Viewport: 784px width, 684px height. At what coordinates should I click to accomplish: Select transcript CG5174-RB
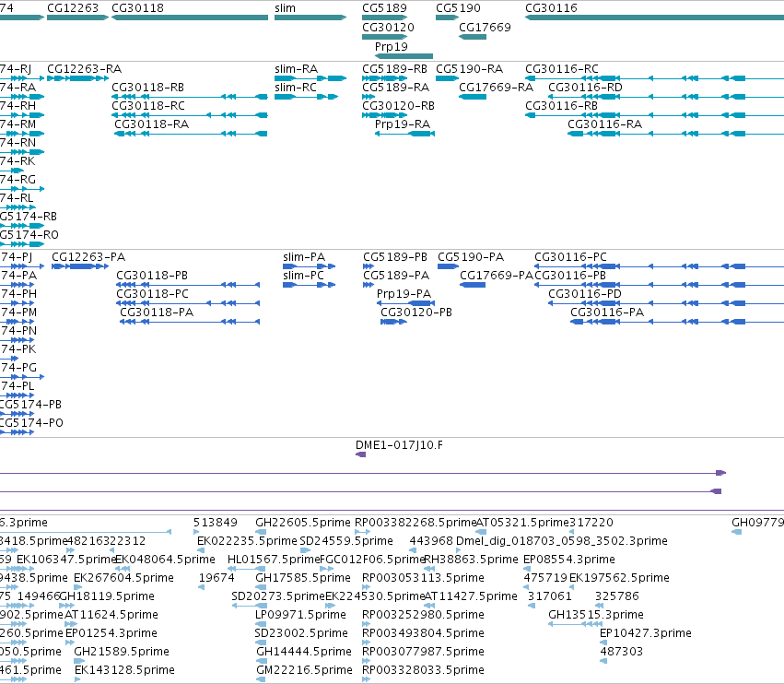(x=28, y=217)
